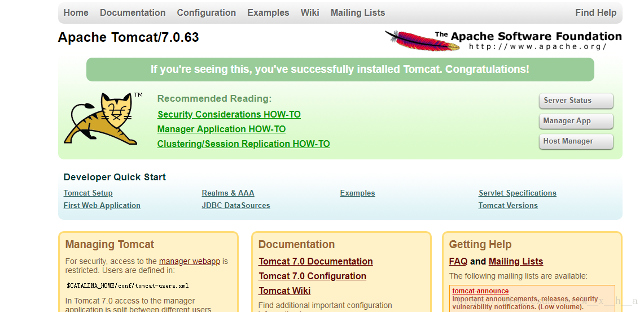Open Tomcat Wiki link in Documentation box
This screenshot has width=644, height=312.
tap(284, 291)
